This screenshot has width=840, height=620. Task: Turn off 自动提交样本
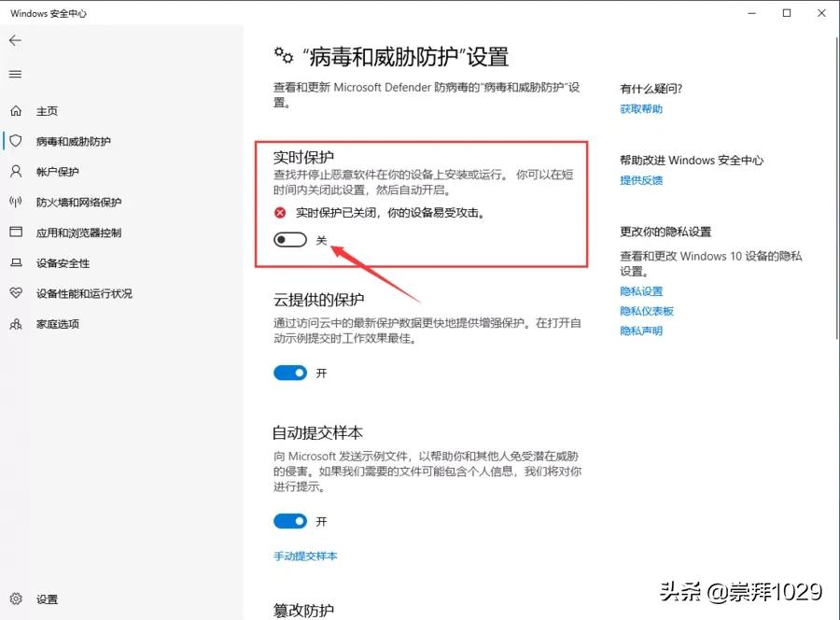pyautogui.click(x=290, y=521)
